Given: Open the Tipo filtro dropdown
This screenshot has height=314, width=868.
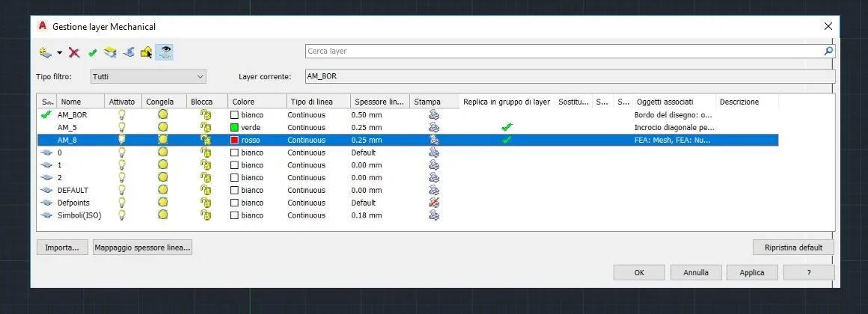Looking at the screenshot, I should pyautogui.click(x=148, y=76).
